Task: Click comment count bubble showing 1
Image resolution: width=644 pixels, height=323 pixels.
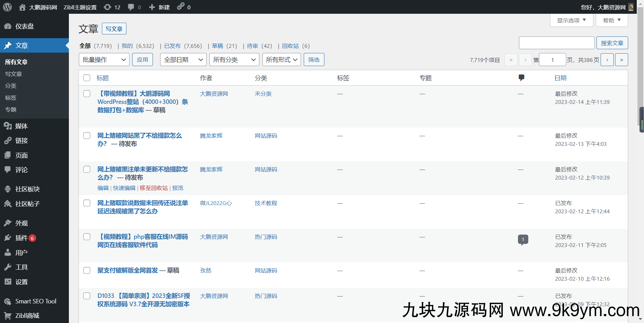Action: (x=523, y=239)
